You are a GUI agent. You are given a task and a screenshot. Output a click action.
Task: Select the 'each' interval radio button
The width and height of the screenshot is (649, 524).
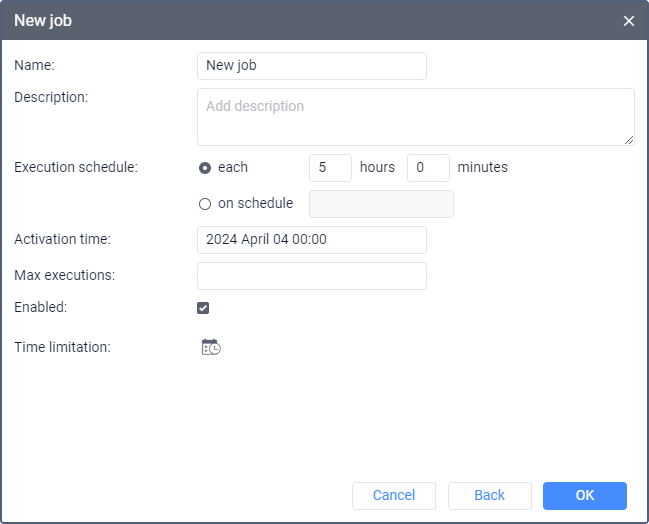205,168
